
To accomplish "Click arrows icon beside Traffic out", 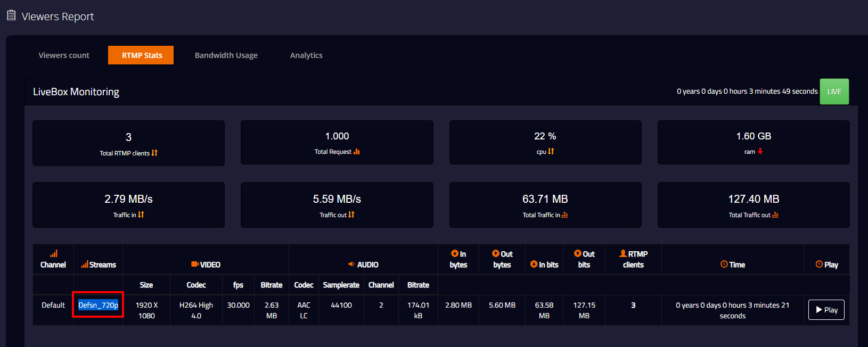I will [x=351, y=214].
